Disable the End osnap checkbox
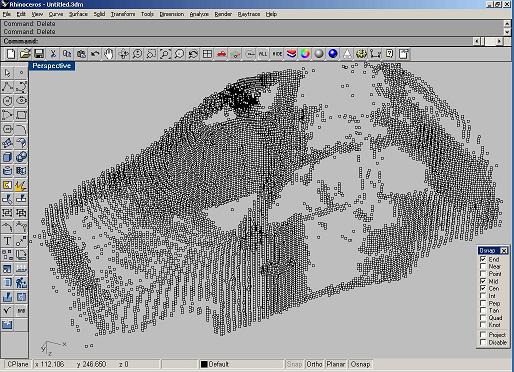The image size is (514, 372). click(x=483, y=259)
